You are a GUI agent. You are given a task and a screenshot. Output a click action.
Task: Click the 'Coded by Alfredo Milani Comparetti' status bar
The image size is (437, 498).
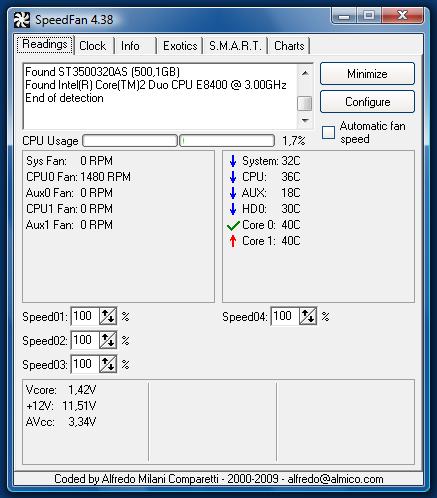pyautogui.click(x=219, y=479)
